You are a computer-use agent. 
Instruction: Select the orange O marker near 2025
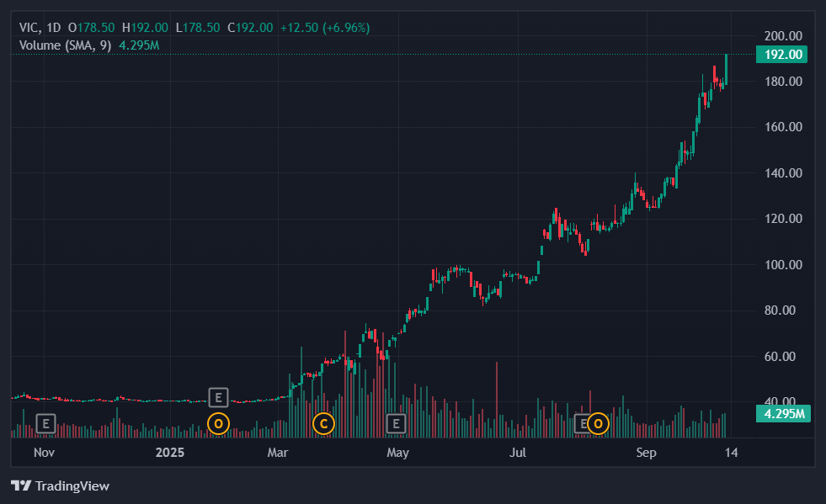point(218,423)
